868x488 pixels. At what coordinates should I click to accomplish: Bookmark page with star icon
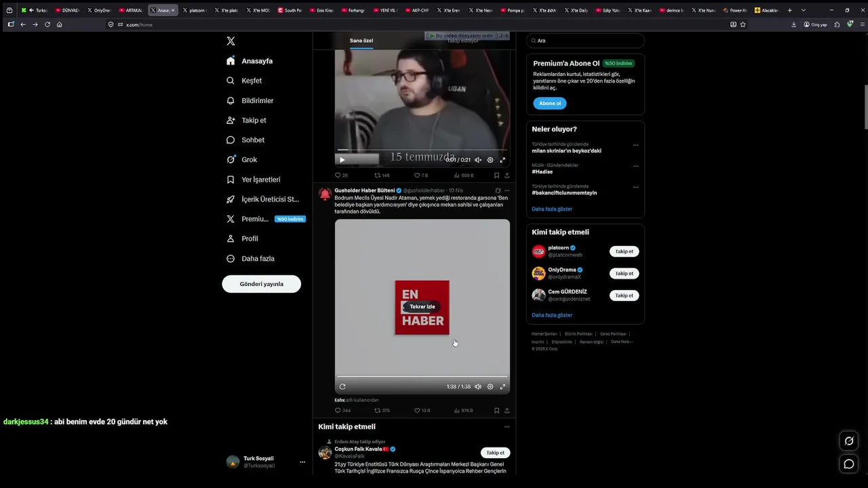743,24
